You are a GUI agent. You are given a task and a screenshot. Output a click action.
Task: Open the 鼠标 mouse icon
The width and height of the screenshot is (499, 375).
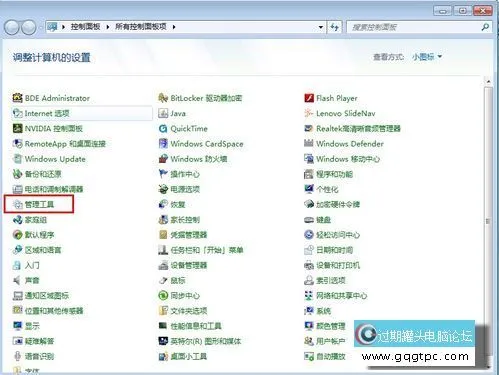click(x=163, y=280)
